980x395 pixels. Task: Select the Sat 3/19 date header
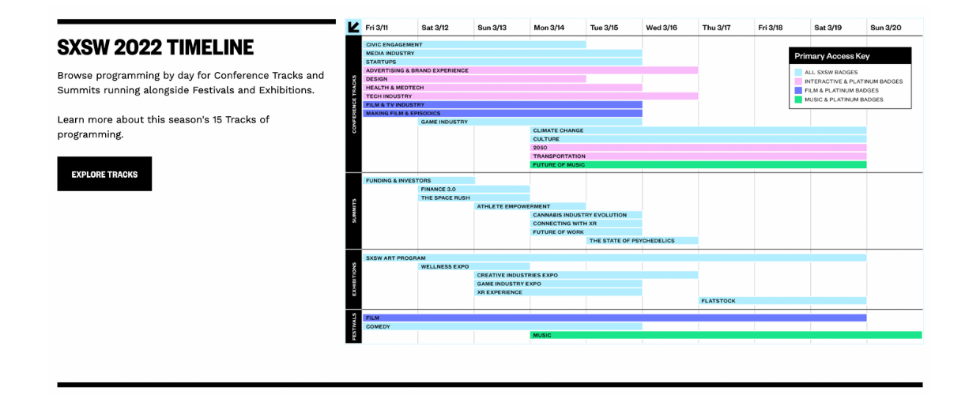[x=828, y=28]
